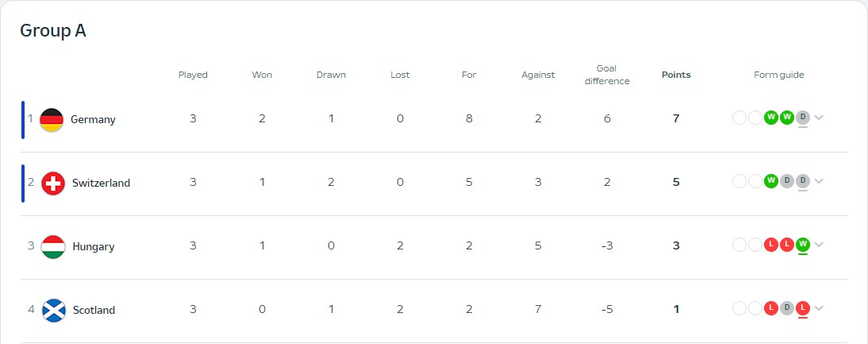Click Scotland's grey draw form badge
This screenshot has width=868, height=344.
click(786, 308)
